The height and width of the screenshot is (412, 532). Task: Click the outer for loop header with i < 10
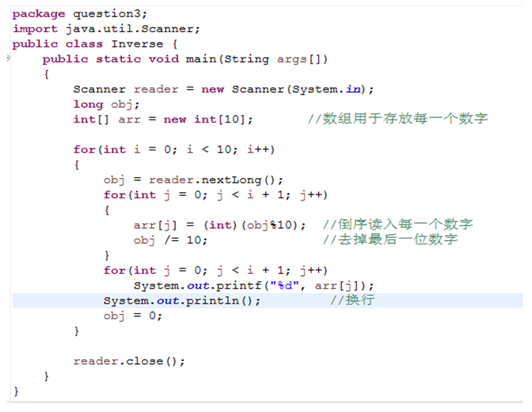pyautogui.click(x=174, y=150)
